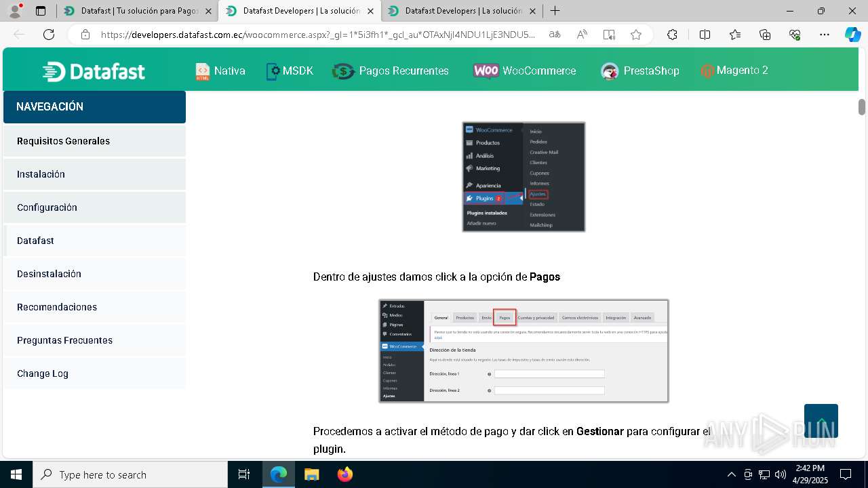Click the page vertical scrollbar thumb
The width and height of the screenshot is (868, 488).
pos(862,107)
